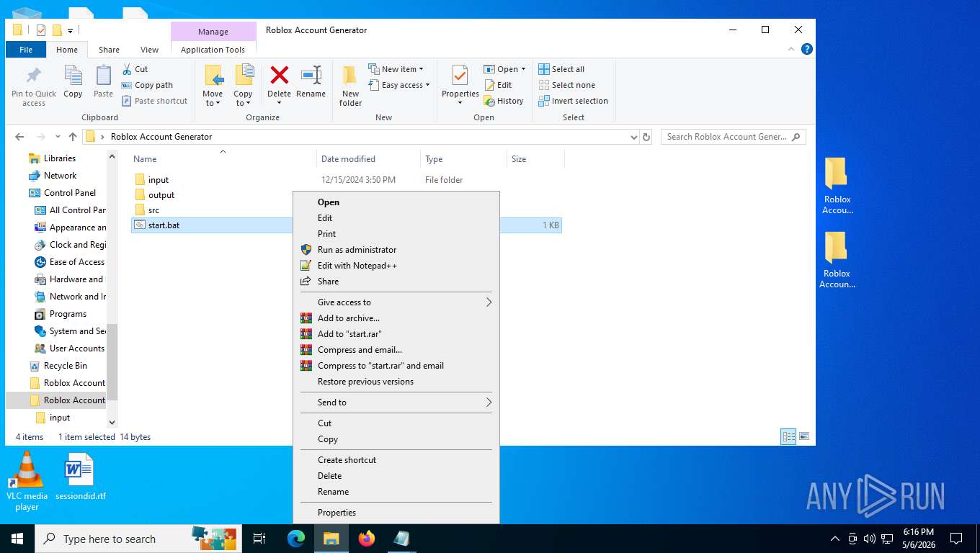Open the Help question mark icon
Screen dimensions: 980x553
[807, 49]
